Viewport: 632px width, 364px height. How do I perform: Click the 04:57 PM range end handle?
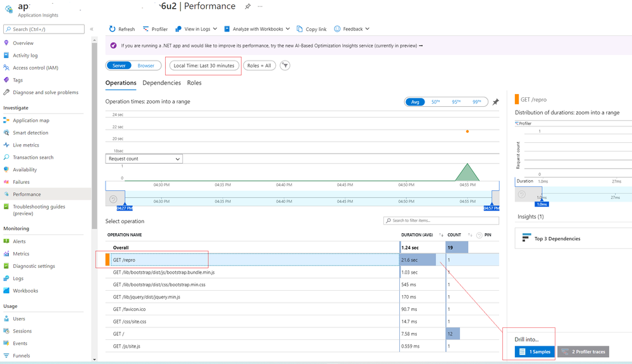(x=492, y=208)
